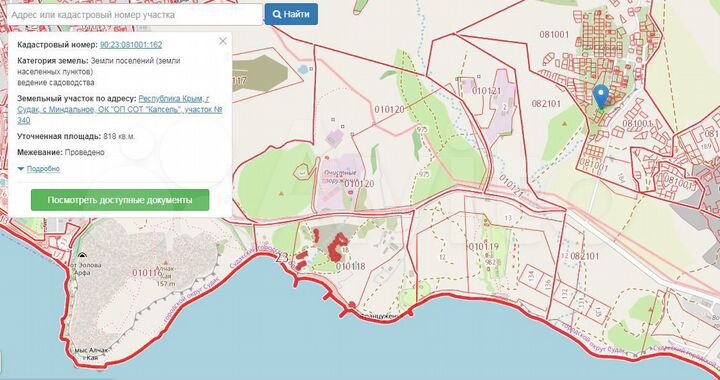Click the Алчак-Кая 157 m peak label

pos(165,275)
